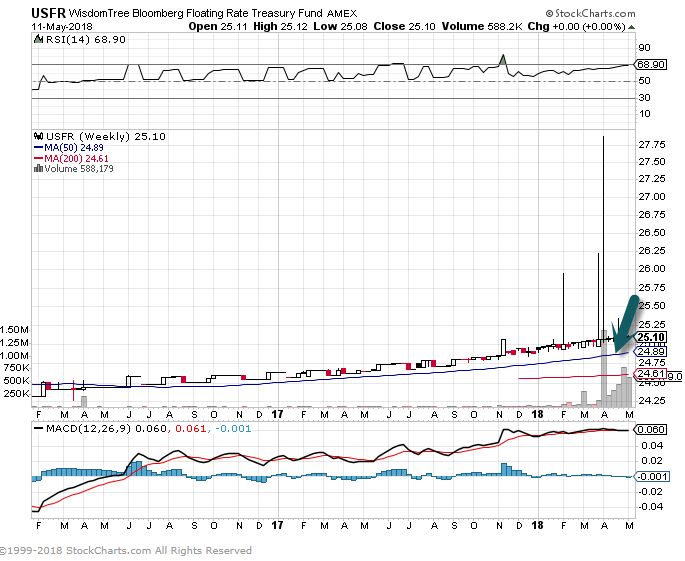Click the red 0.061 MACD signal value
The width and height of the screenshot is (685, 561).
(190, 429)
